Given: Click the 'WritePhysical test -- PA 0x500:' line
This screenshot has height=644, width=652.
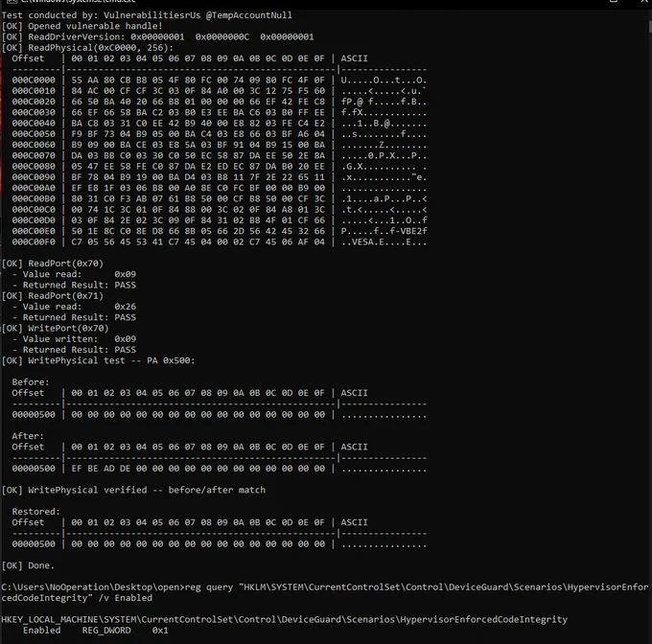Looking at the screenshot, I should pos(98,361).
